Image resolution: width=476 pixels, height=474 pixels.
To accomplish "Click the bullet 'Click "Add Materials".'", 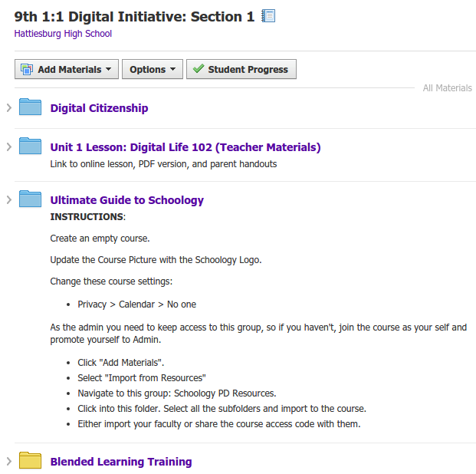I will [120, 363].
